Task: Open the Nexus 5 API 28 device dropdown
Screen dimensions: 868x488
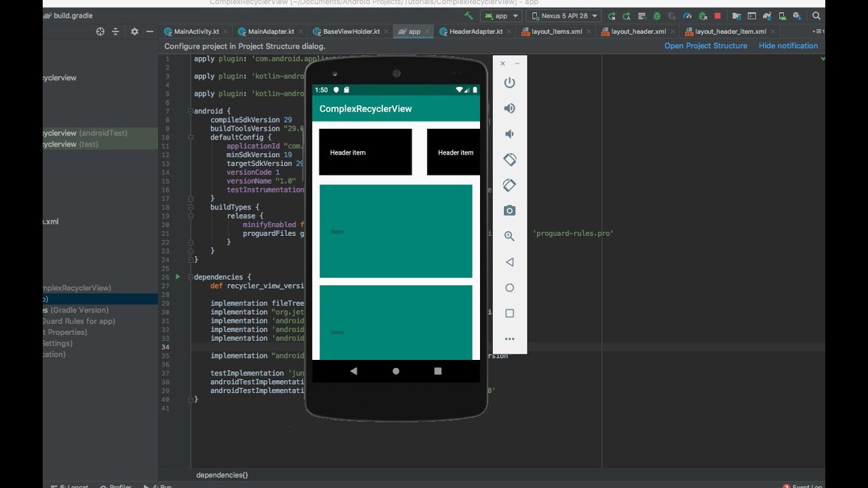Action: coord(564,16)
